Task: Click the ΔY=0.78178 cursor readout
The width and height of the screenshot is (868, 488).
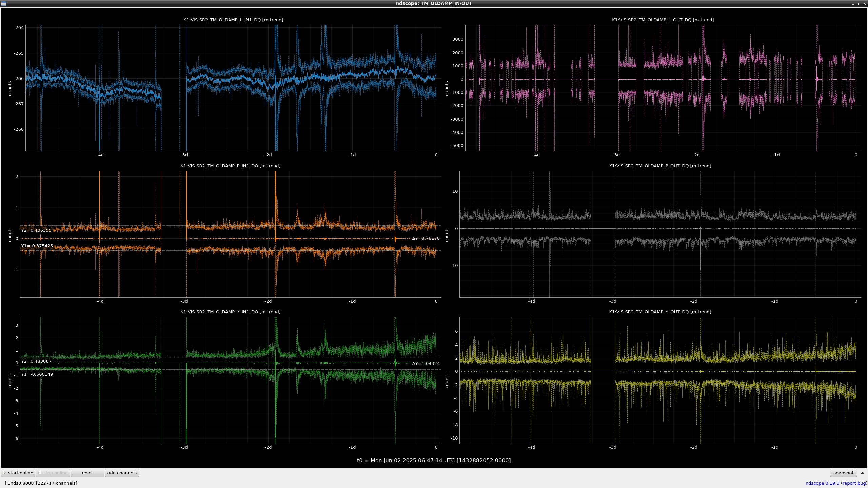Action: 426,238
